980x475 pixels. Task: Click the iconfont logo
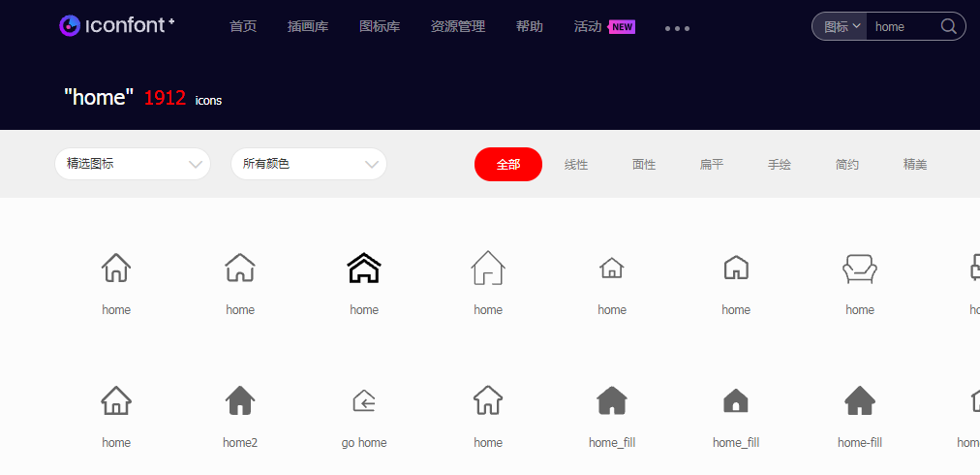point(116,26)
